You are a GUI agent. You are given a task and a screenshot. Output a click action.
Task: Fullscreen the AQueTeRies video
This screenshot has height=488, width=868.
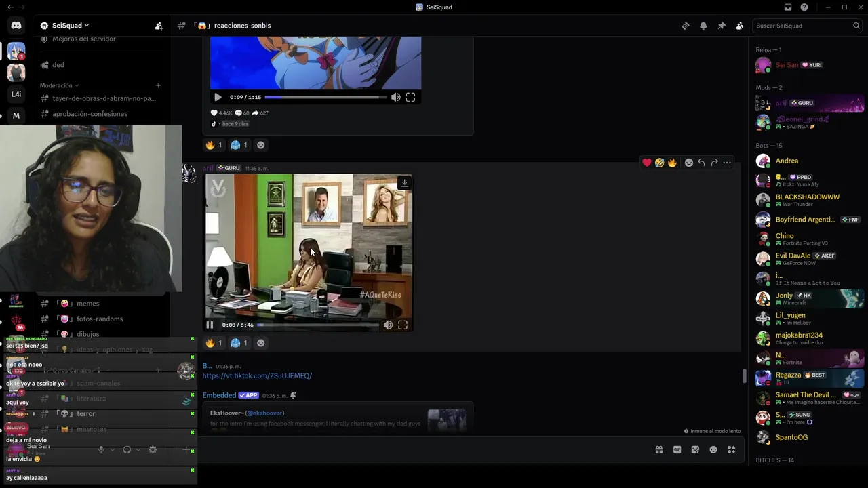403,325
